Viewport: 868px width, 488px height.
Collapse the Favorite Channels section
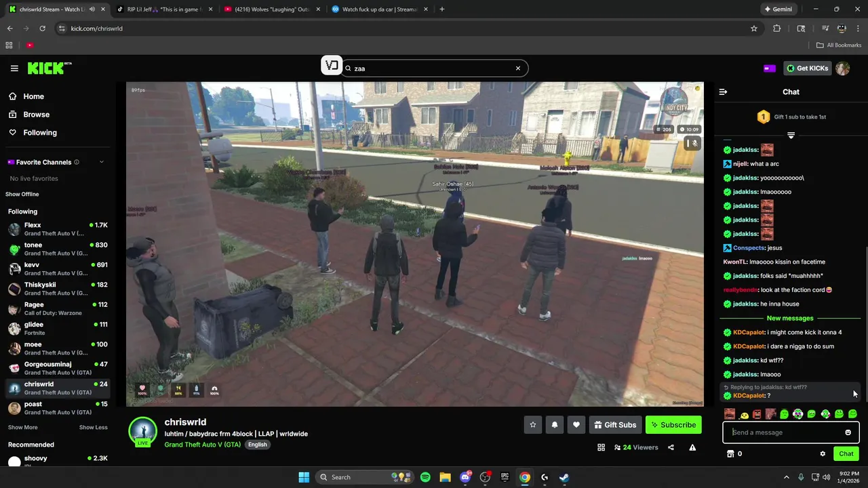(102, 162)
